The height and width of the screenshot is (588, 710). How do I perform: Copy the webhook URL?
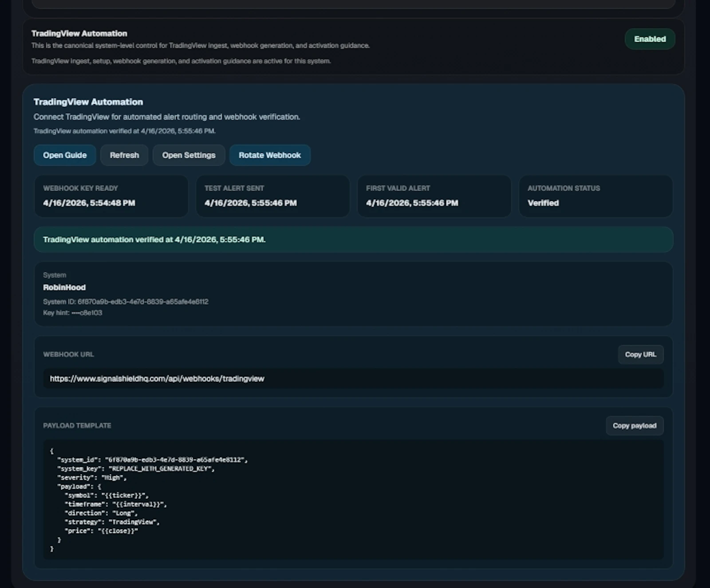(x=640, y=354)
